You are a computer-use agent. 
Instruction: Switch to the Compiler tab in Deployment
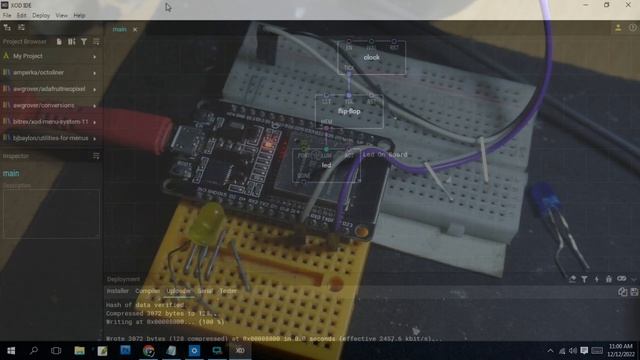tap(147, 291)
